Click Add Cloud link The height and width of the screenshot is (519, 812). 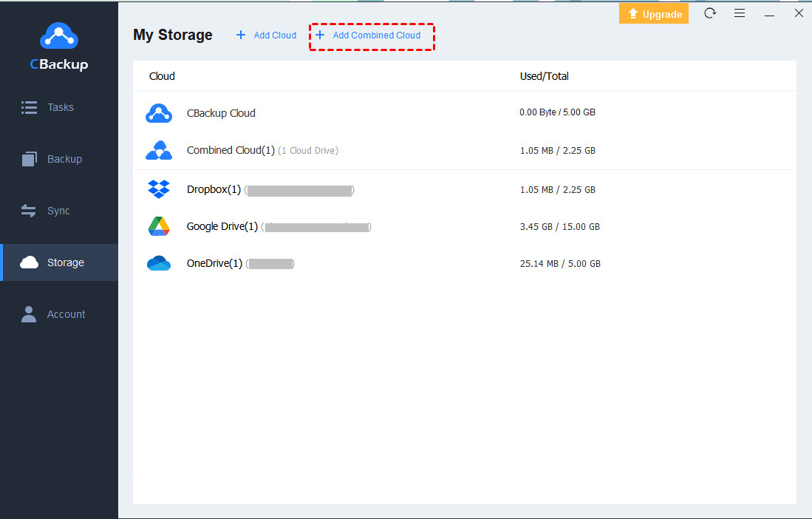[275, 35]
